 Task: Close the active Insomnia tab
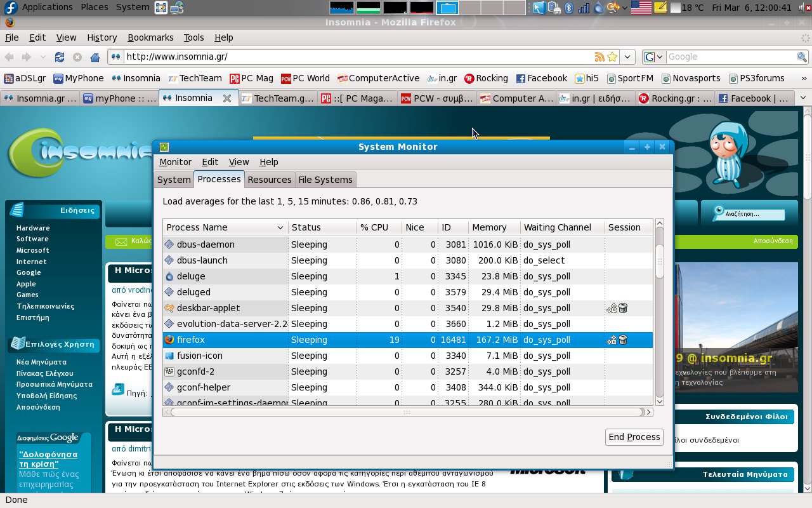[x=226, y=98]
